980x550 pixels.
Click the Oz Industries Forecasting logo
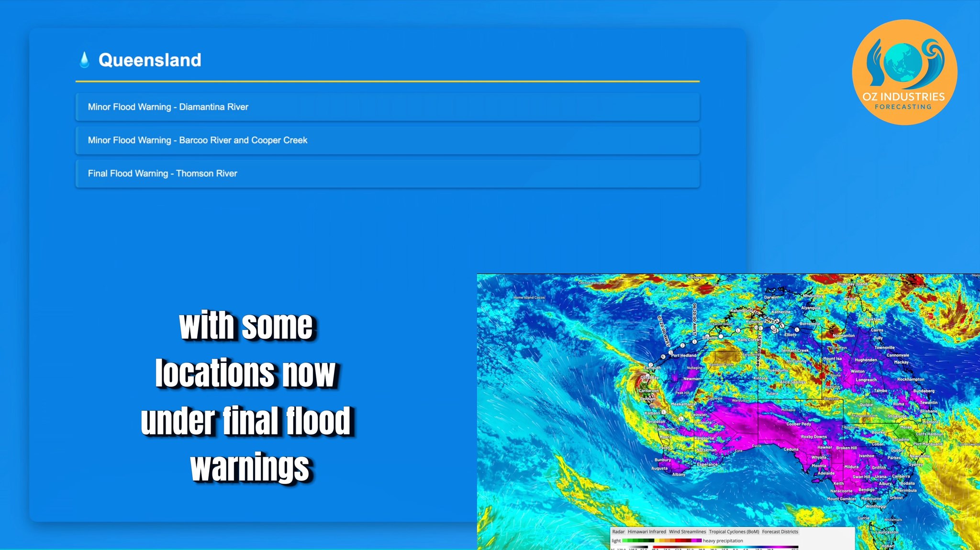click(x=904, y=72)
